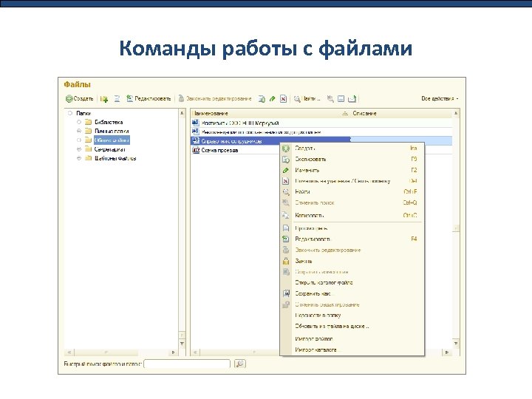This screenshot has height=399, width=532.
Task: Click the pencil edit icon in the toolbar
Action: click(273, 99)
